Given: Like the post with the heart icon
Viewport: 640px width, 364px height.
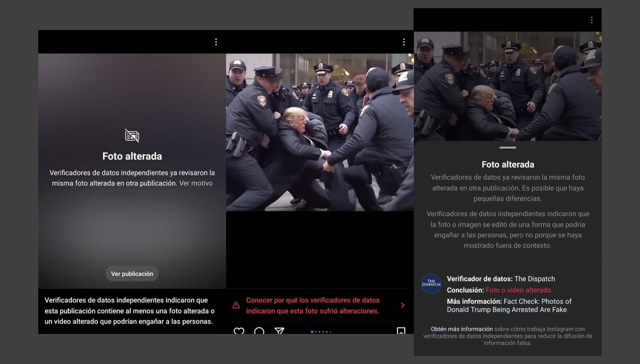Looking at the screenshot, I should pyautogui.click(x=239, y=331).
